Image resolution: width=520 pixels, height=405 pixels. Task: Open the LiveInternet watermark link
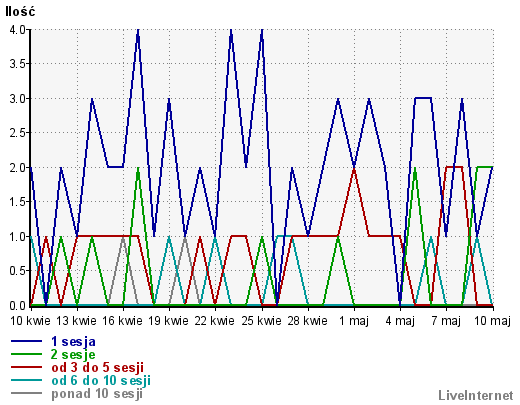point(476,395)
